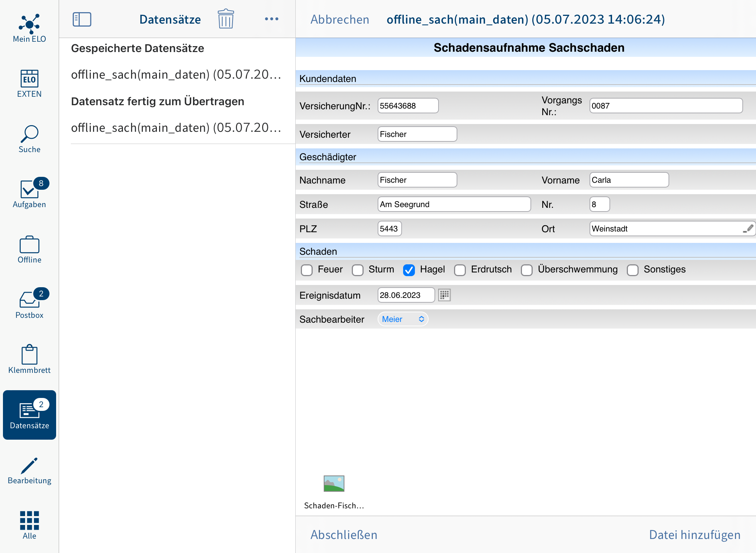Click the Versicherter field
This screenshot has height=553, width=756.
pos(417,134)
